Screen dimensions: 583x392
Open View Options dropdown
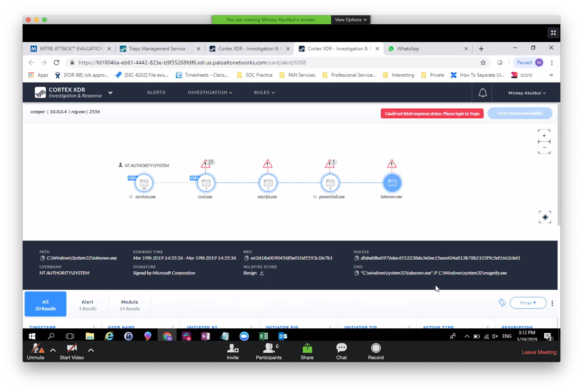(x=350, y=20)
